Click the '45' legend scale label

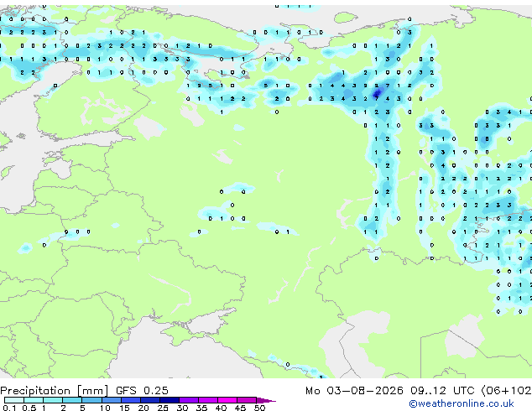point(240,408)
